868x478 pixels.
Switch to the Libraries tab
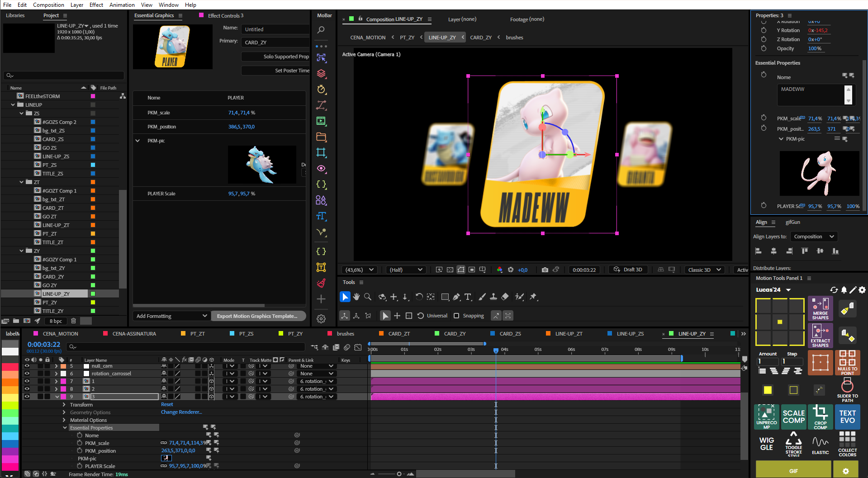[x=15, y=15]
